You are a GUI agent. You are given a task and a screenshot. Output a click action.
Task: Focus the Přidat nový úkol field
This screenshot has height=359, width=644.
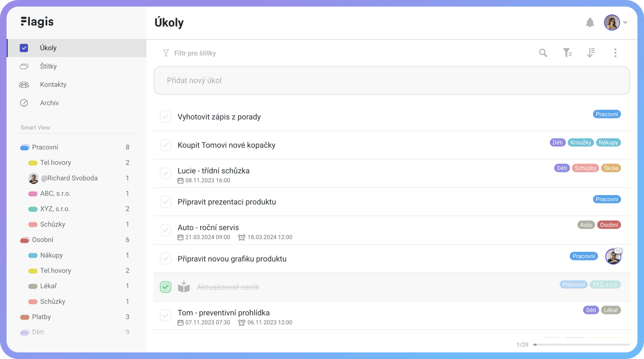coord(392,81)
